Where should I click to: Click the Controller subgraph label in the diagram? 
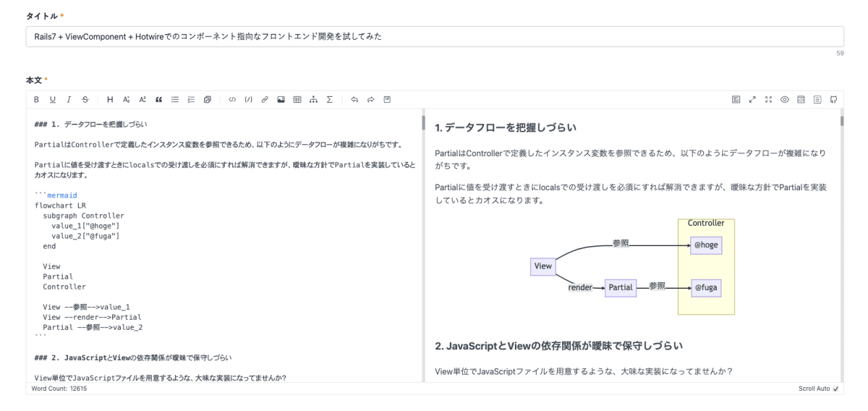(x=706, y=224)
